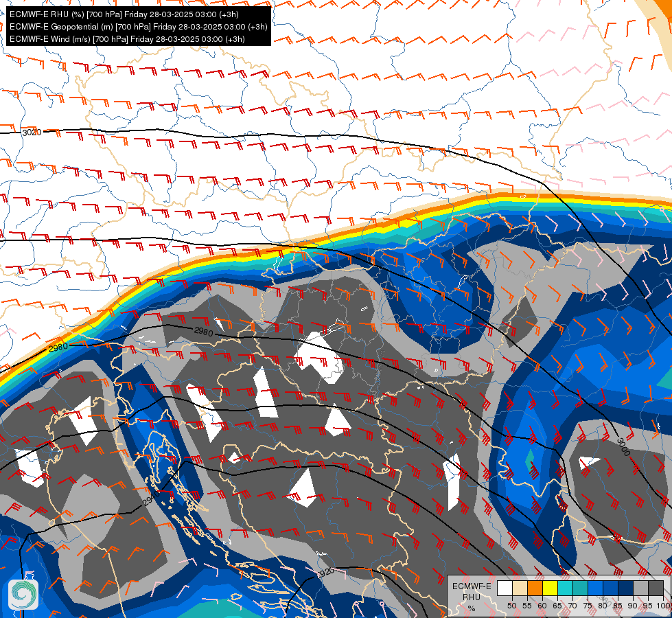Viewport: 672px width, 618px height.
Task: Select the cyan 65-70 legend swatch
Action: (566, 588)
